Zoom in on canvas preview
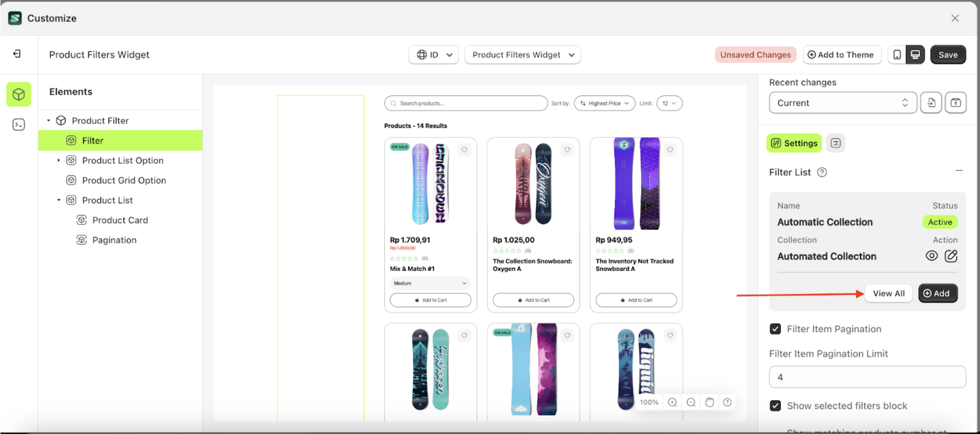Screen dimensions: 980x434 coord(673,402)
